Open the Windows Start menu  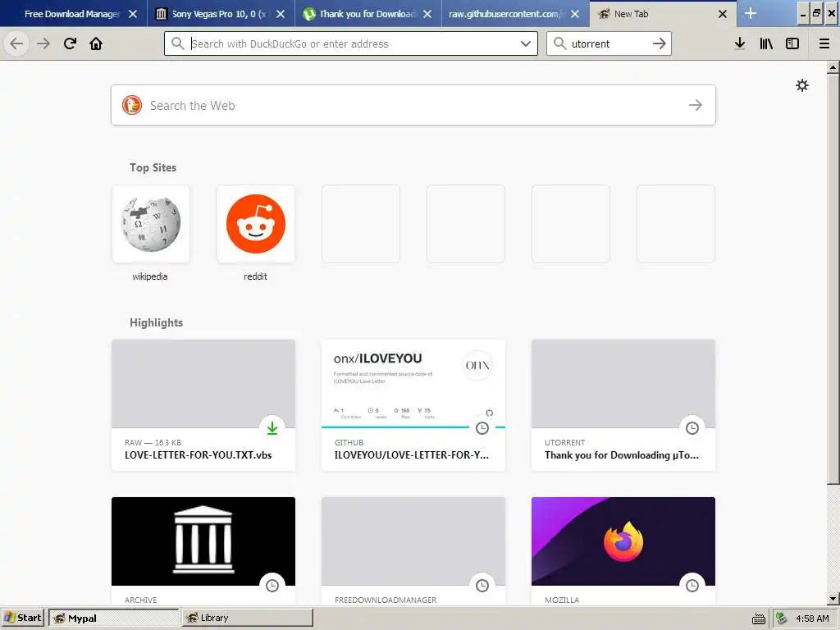22,618
